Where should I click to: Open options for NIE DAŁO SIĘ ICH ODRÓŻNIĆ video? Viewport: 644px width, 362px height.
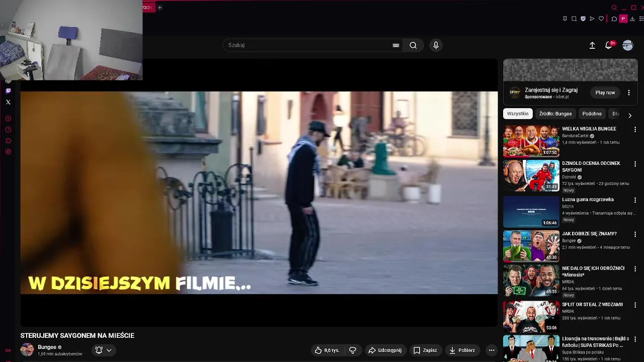[x=635, y=269]
